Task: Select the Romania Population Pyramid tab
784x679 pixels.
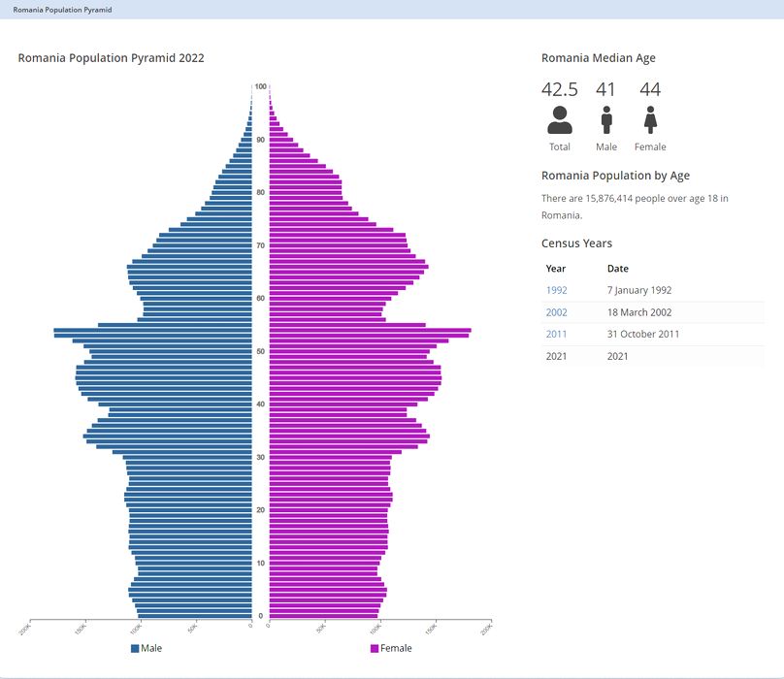Action: point(62,9)
